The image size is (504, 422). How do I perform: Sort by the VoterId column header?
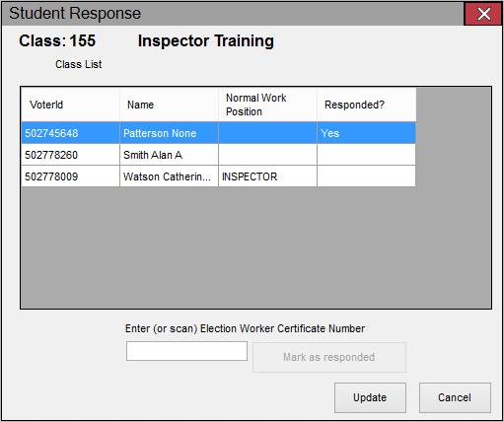71,105
